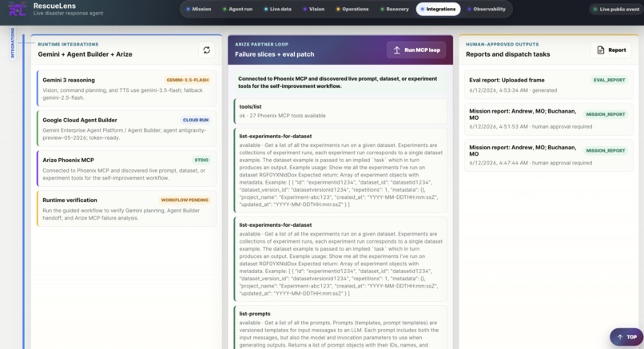Click the 'Reports and dispatch tasks' heading

click(x=507, y=54)
